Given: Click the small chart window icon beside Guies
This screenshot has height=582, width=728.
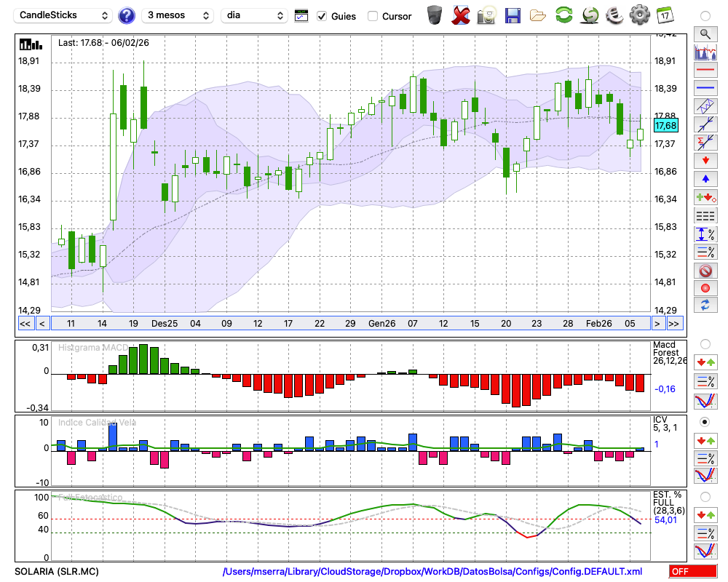Looking at the screenshot, I should click(301, 16).
